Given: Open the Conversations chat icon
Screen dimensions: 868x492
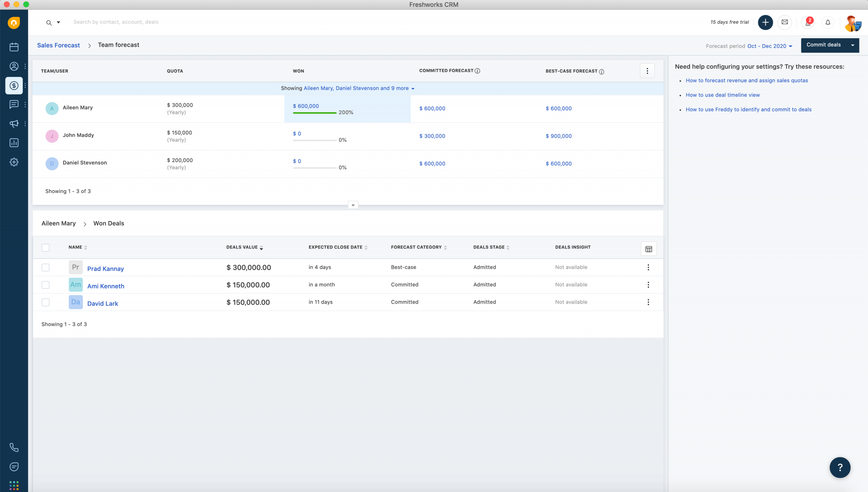Looking at the screenshot, I should [14, 104].
